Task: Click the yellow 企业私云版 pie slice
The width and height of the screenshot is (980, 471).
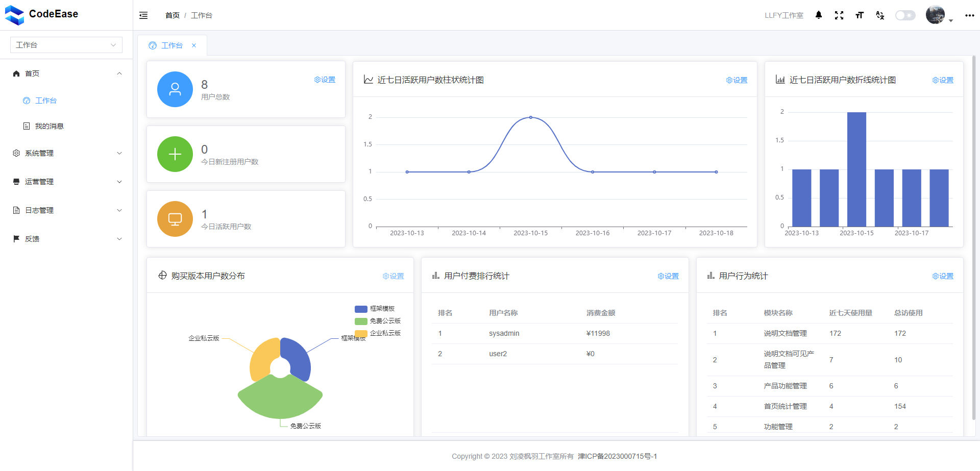Action: (x=262, y=358)
